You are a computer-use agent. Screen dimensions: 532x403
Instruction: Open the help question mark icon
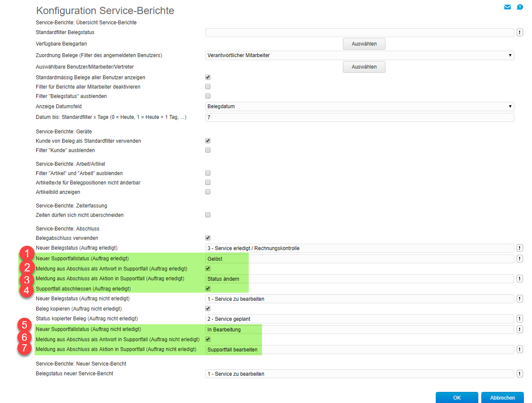click(x=520, y=7)
